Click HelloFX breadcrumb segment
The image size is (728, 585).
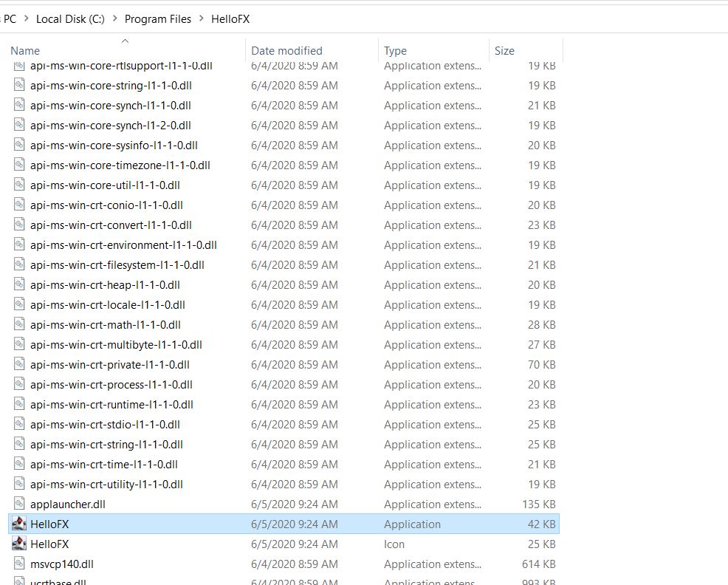click(x=230, y=19)
